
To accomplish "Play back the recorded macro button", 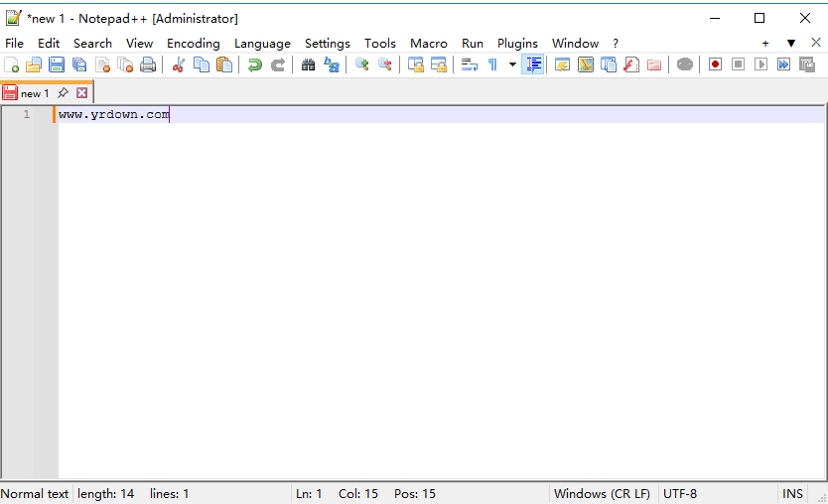I will (760, 64).
